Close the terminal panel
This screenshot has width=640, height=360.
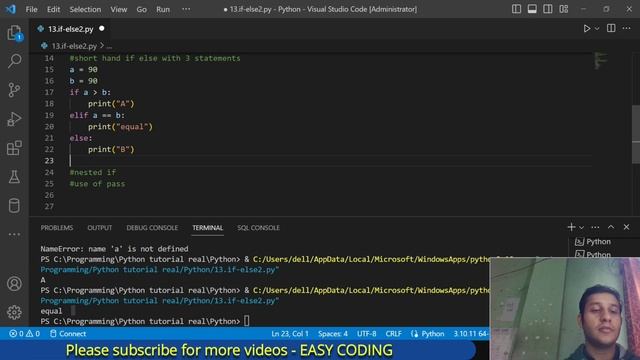pos(626,227)
